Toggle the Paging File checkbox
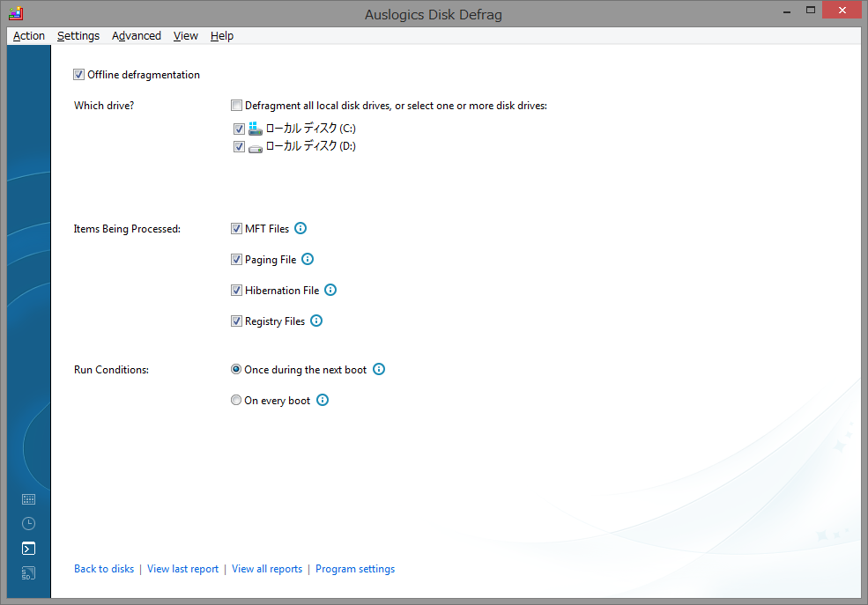 236,260
